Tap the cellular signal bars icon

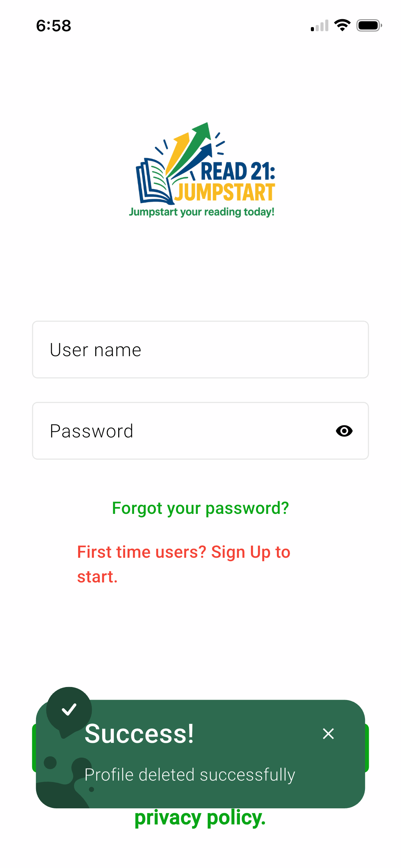point(319,25)
